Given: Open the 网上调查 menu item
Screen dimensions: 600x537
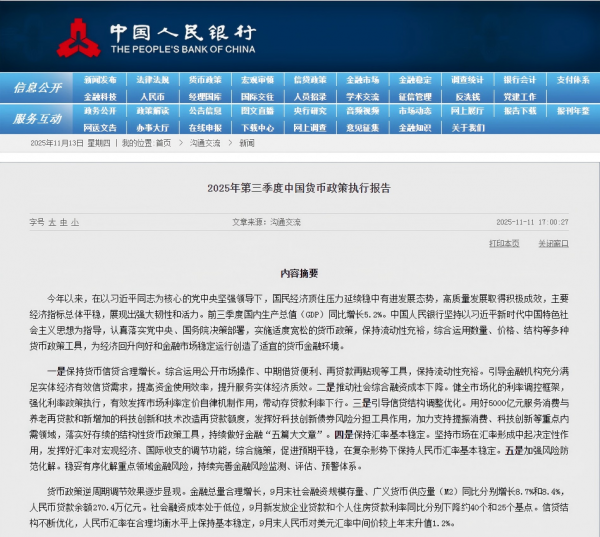Looking at the screenshot, I should pos(310,128).
